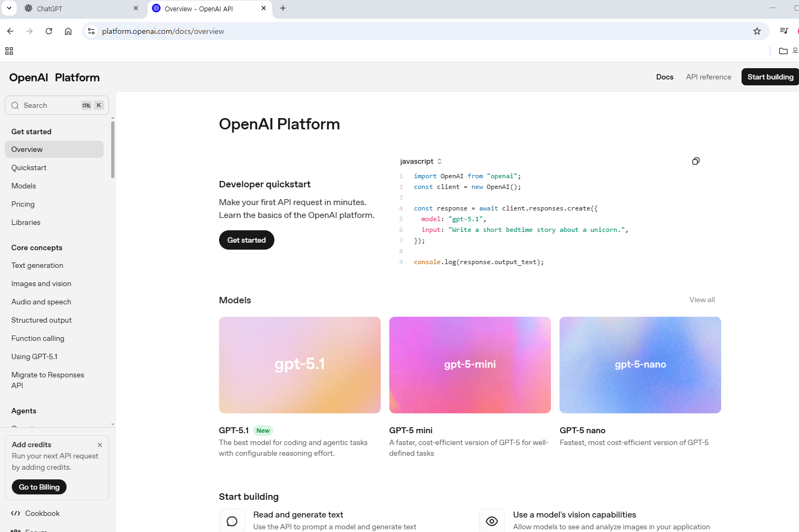The width and height of the screenshot is (799, 532).
Task: Open Using GPT-5.1 guide
Action: (x=34, y=356)
